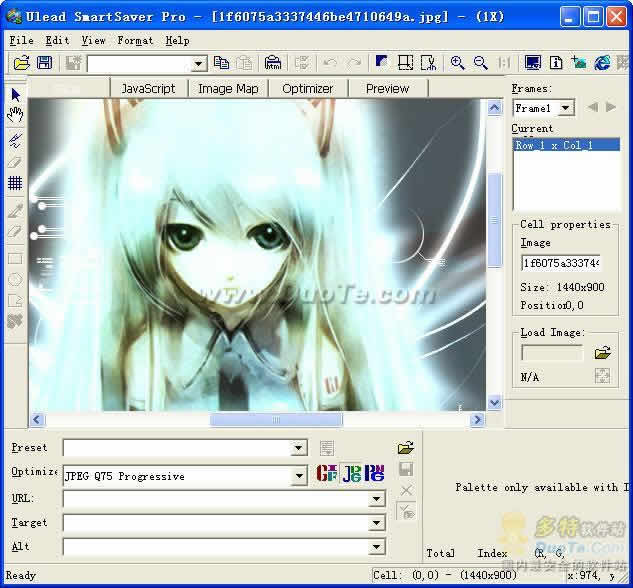Open the Format menu
The width and height of the screenshot is (633, 588).
point(135,40)
